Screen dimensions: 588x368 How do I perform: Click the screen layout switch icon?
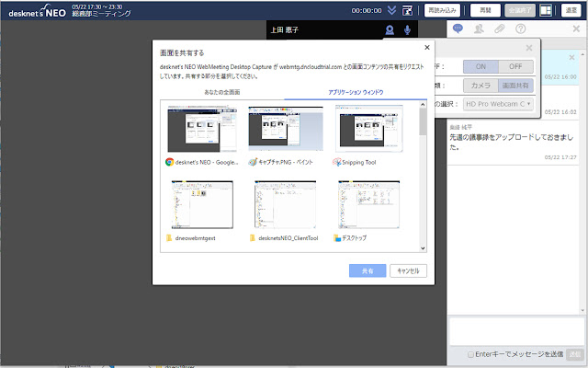pyautogui.click(x=546, y=10)
